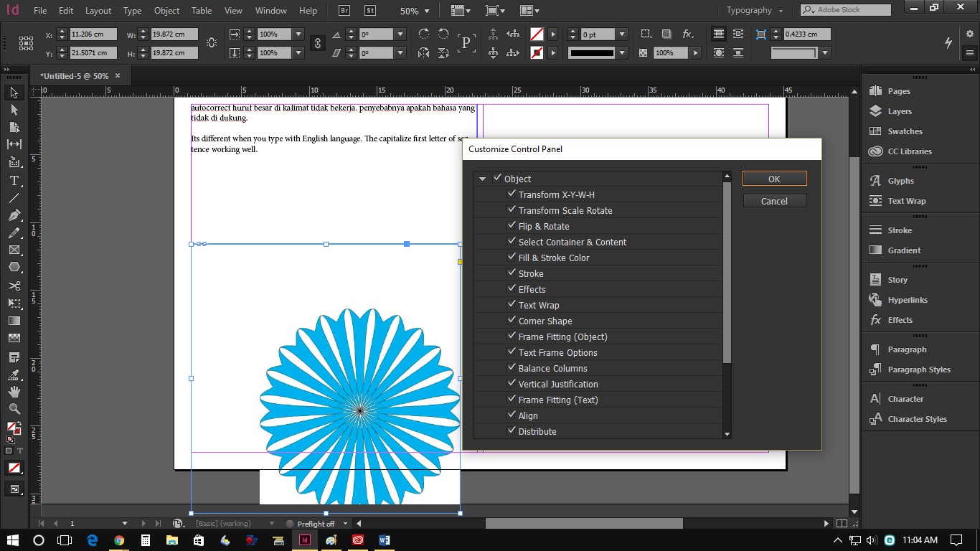
Task: Open the Paragraph Styles panel
Action: (910, 369)
